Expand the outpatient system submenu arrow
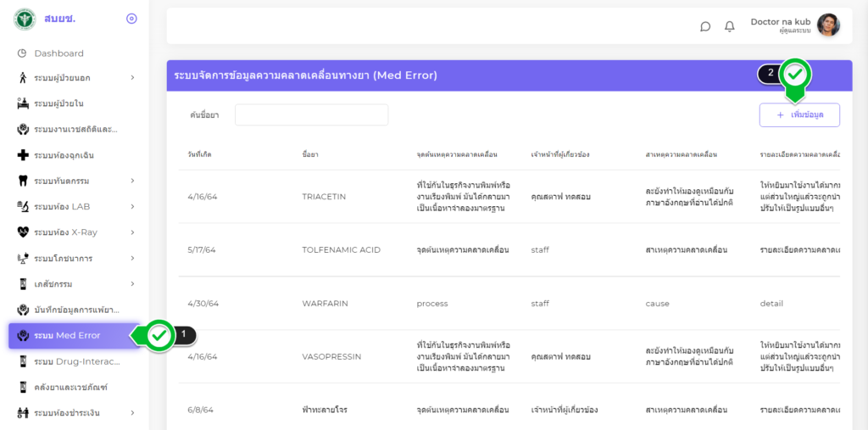 (132, 78)
